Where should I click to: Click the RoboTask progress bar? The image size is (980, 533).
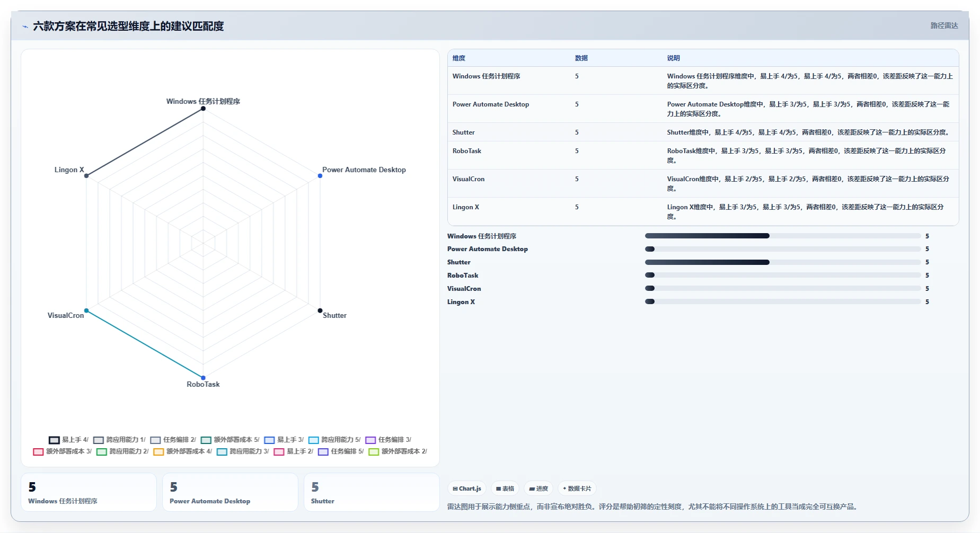783,275
